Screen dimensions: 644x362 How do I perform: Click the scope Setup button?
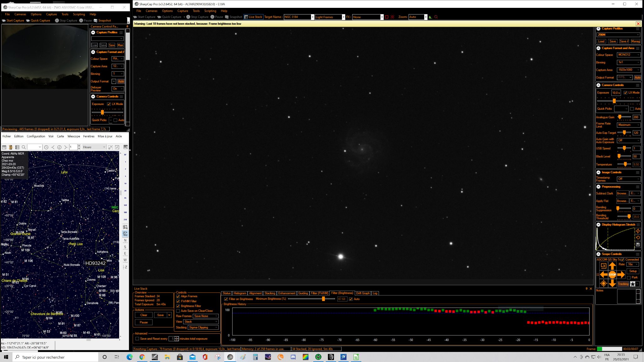pyautogui.click(x=633, y=271)
